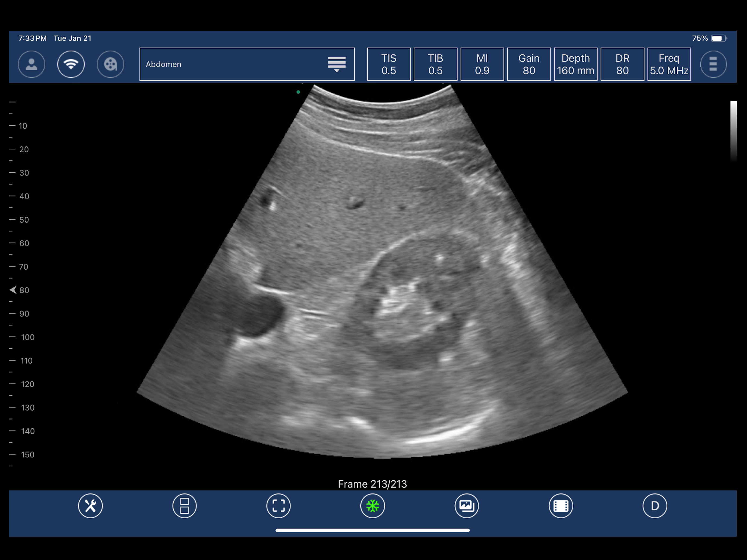Tap the frame scrubber bar at bottom
747x560 pixels.
(x=372, y=530)
